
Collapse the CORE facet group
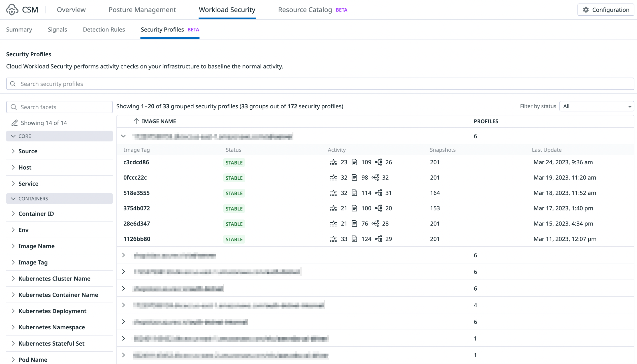click(13, 136)
